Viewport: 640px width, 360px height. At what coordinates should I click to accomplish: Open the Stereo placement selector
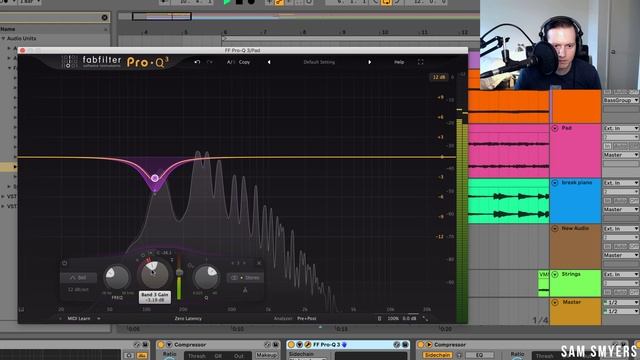pyautogui.click(x=245, y=278)
